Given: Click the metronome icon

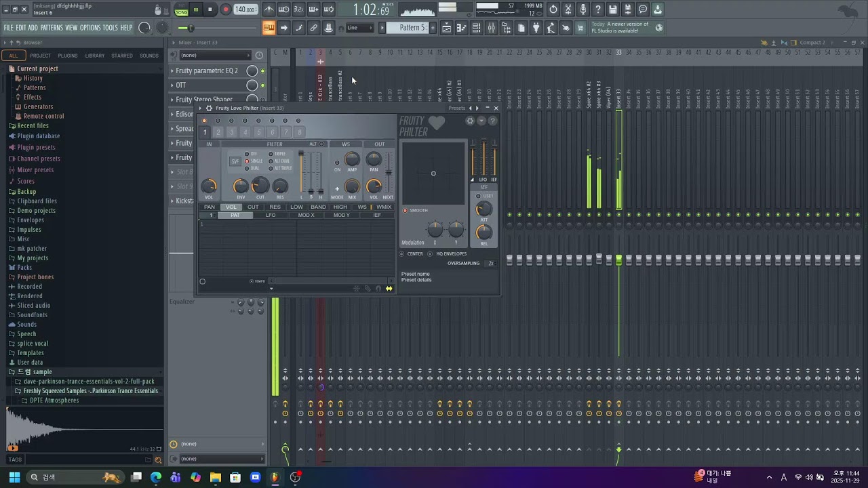Looking at the screenshot, I should (x=269, y=9).
